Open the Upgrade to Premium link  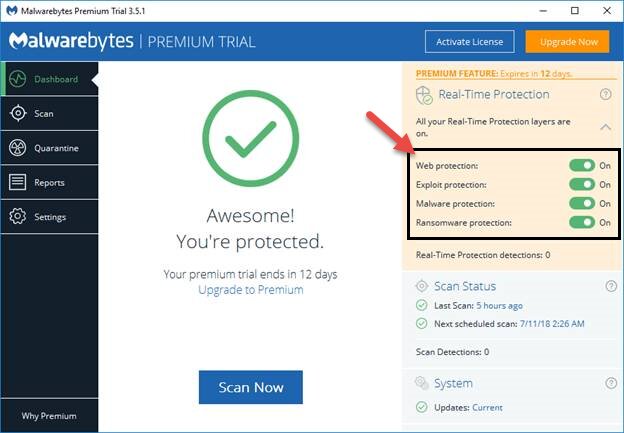tap(250, 290)
